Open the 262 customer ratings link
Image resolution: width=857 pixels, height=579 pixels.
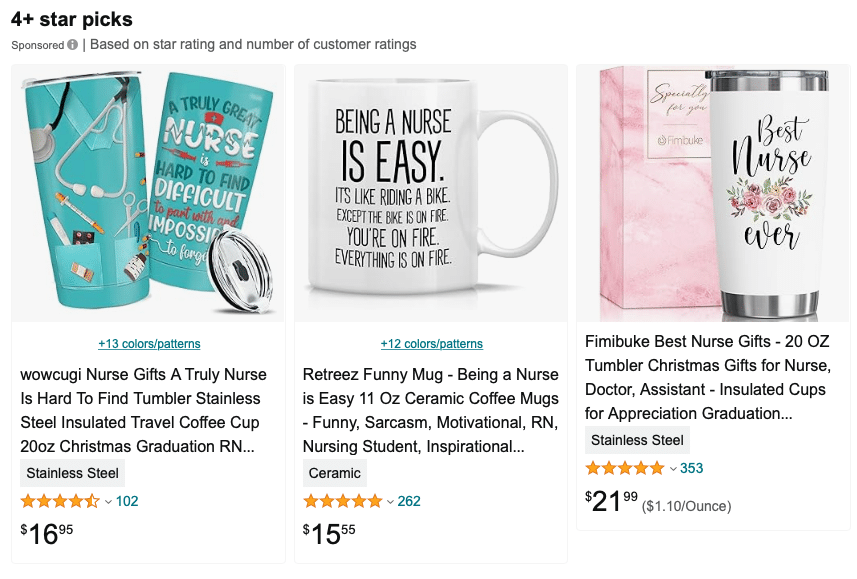[x=409, y=501]
